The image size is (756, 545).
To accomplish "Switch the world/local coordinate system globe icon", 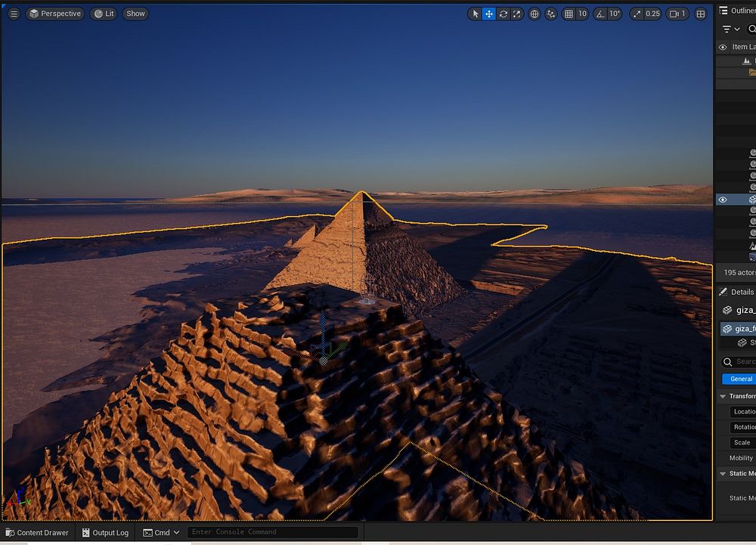I will (534, 14).
